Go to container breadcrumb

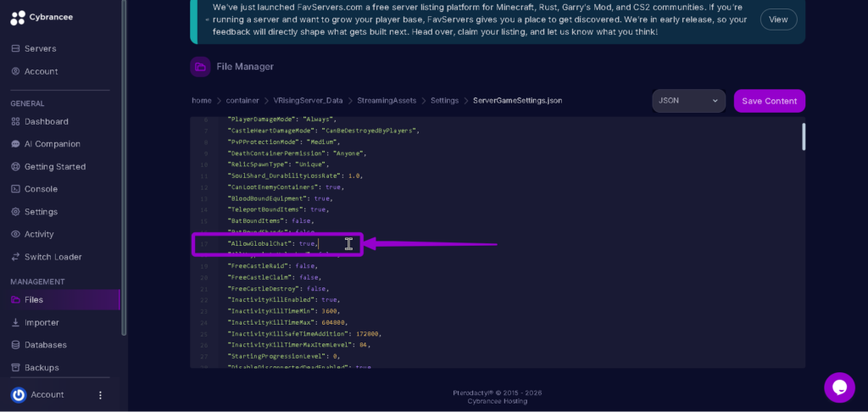tap(242, 101)
